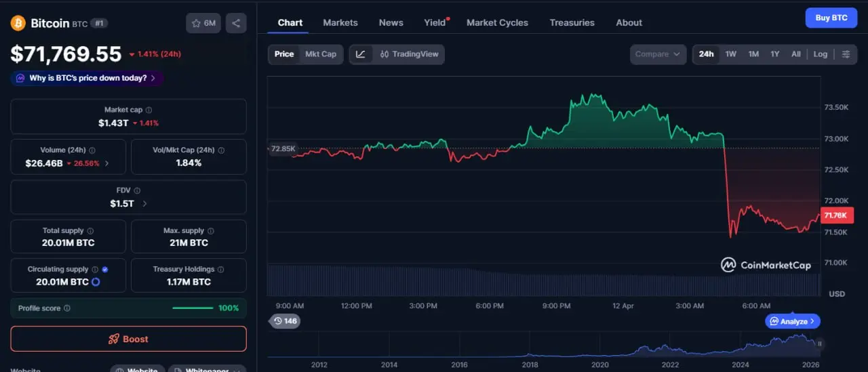Expand the FDV details chevron
Screen dimensions: 868x372
(x=144, y=203)
